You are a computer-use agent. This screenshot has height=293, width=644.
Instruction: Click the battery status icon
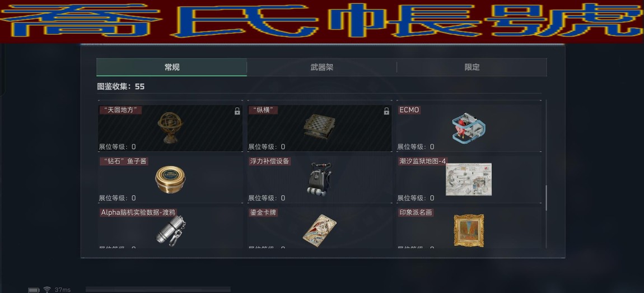coord(34,290)
